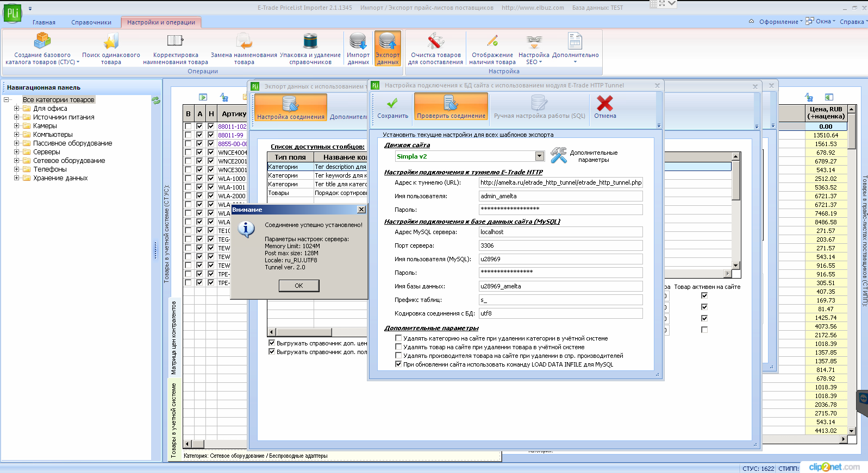Click the info icon in Внимание dialog
Screen dimensions: 868x473
246,229
